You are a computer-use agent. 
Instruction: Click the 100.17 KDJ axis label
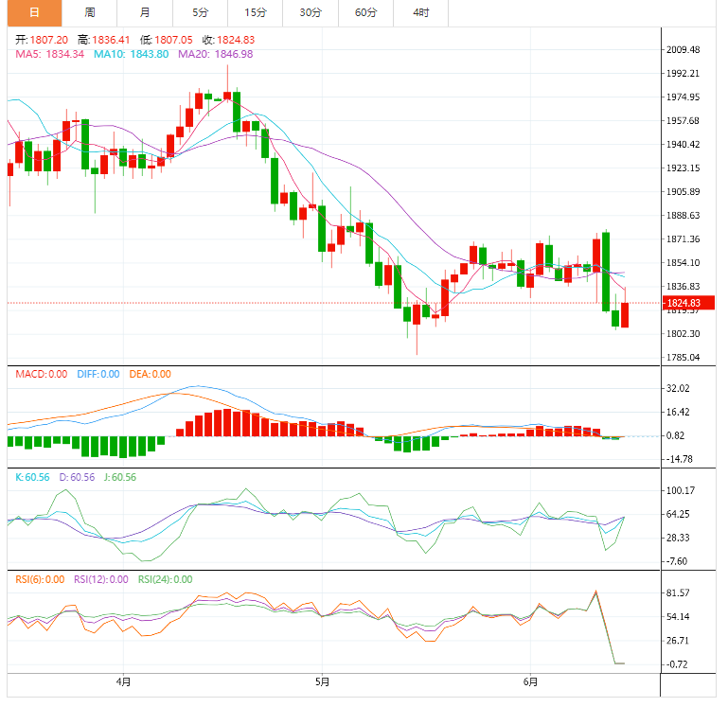(x=681, y=490)
